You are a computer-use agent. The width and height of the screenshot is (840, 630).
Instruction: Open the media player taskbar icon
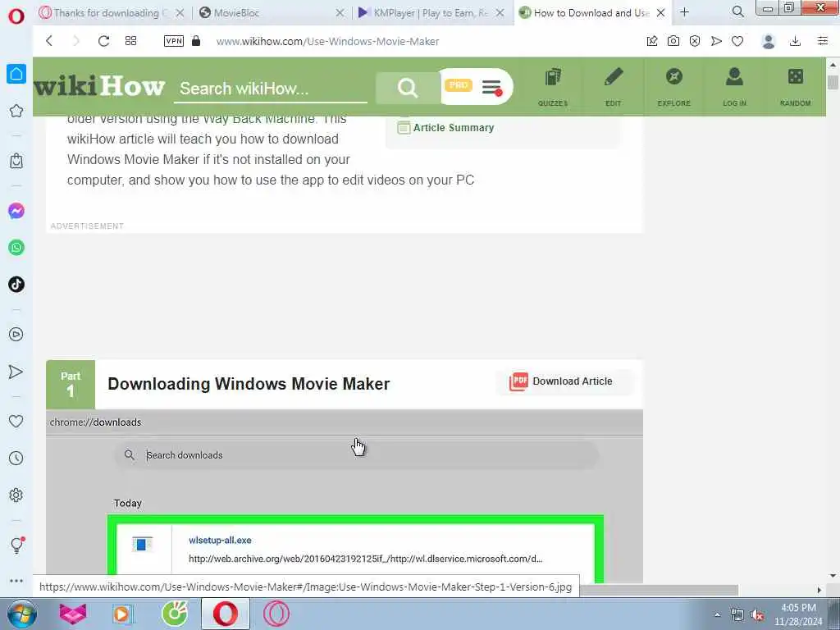click(x=121, y=614)
